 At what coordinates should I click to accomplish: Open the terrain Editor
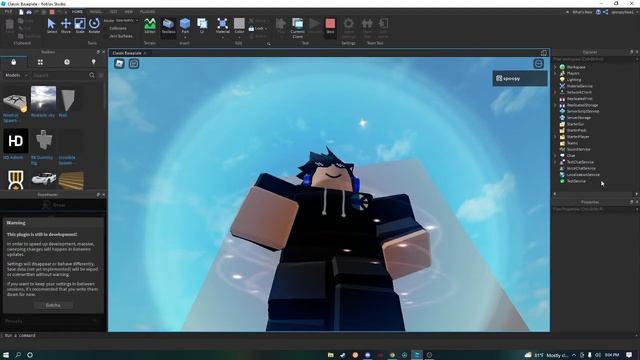150,26
